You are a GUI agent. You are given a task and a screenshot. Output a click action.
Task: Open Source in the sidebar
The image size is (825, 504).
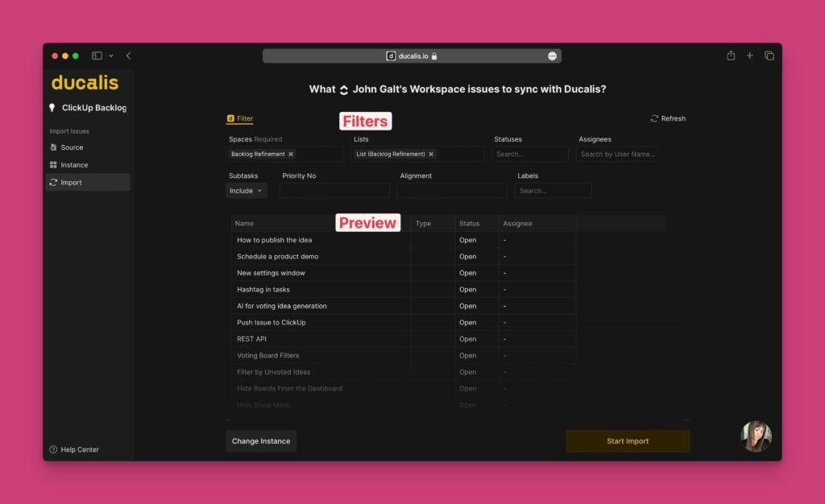(72, 147)
